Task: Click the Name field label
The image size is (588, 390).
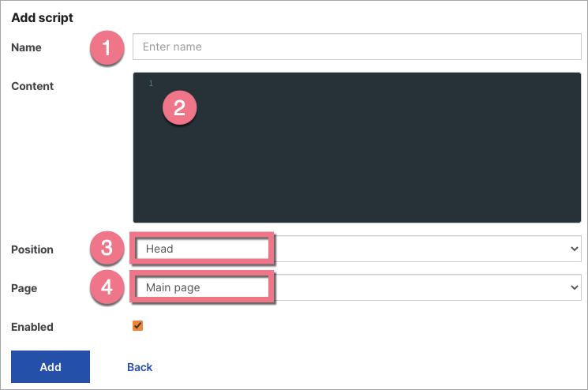Action: tap(26, 47)
